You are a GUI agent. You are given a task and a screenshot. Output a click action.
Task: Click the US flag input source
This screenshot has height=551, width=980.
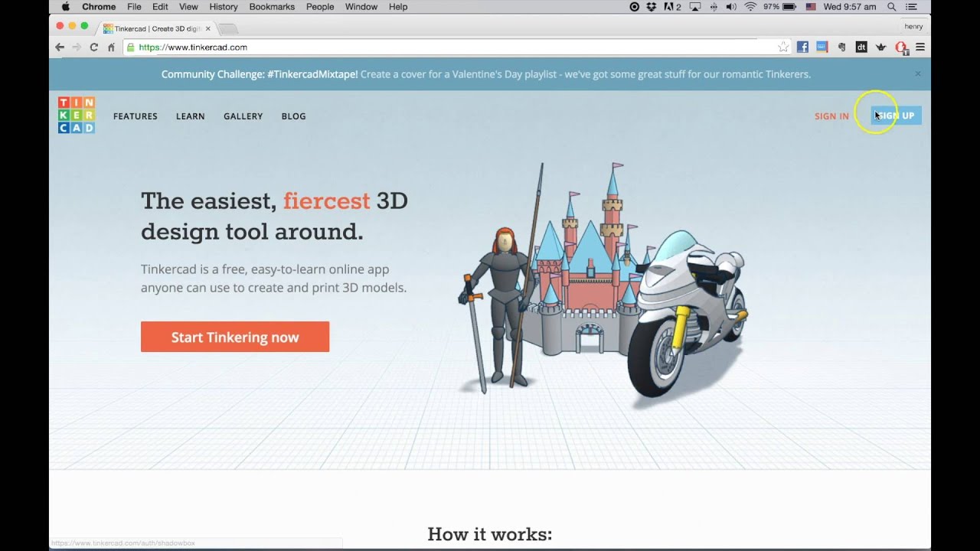tap(811, 7)
